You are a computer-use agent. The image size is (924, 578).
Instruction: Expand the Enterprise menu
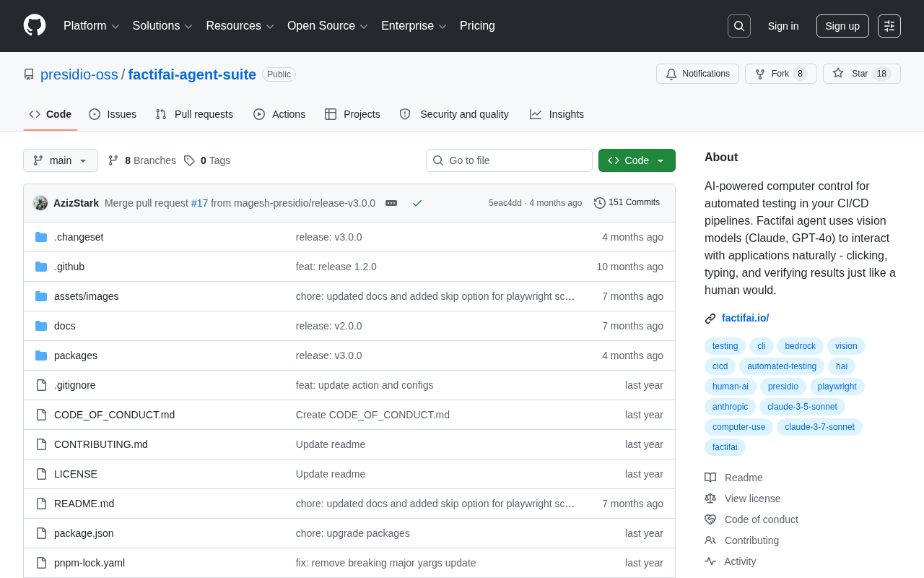click(x=414, y=26)
